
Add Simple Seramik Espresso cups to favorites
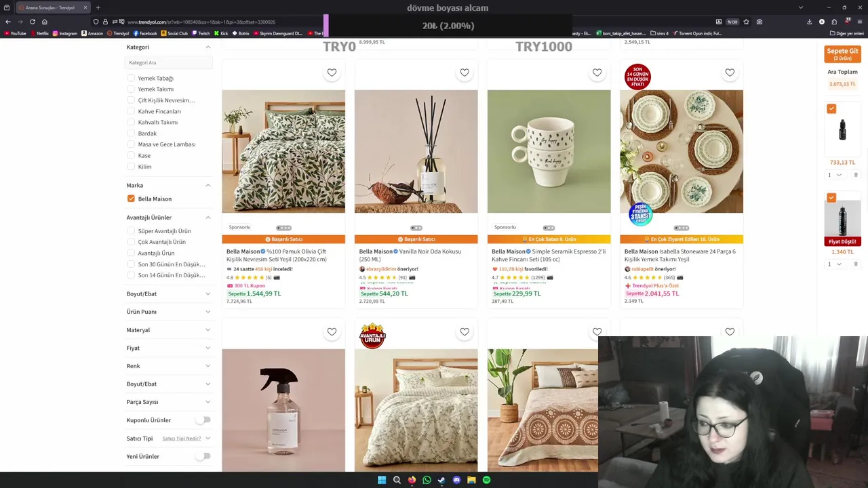click(597, 73)
